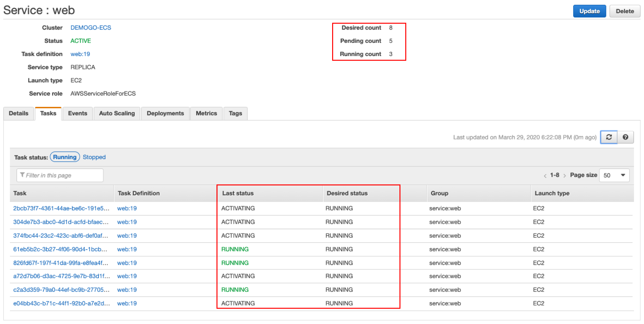Image resolution: width=644 pixels, height=324 pixels.
Task: Filter by Running task status
Action: [x=65, y=157]
